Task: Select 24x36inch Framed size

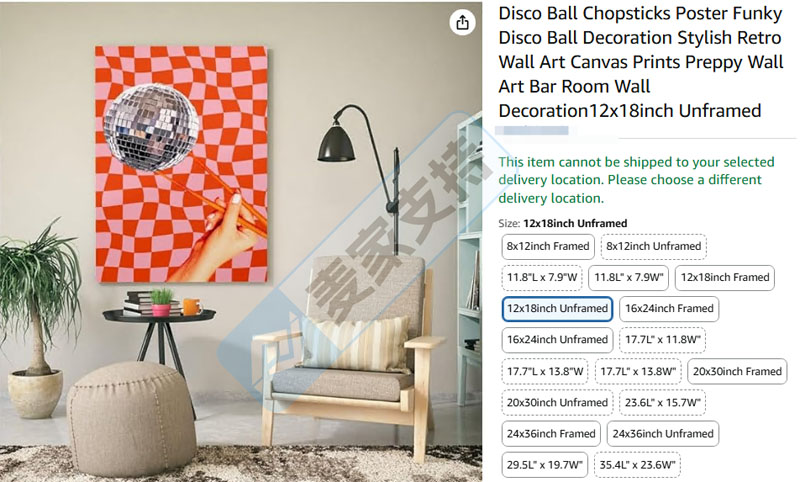Action: (551, 433)
